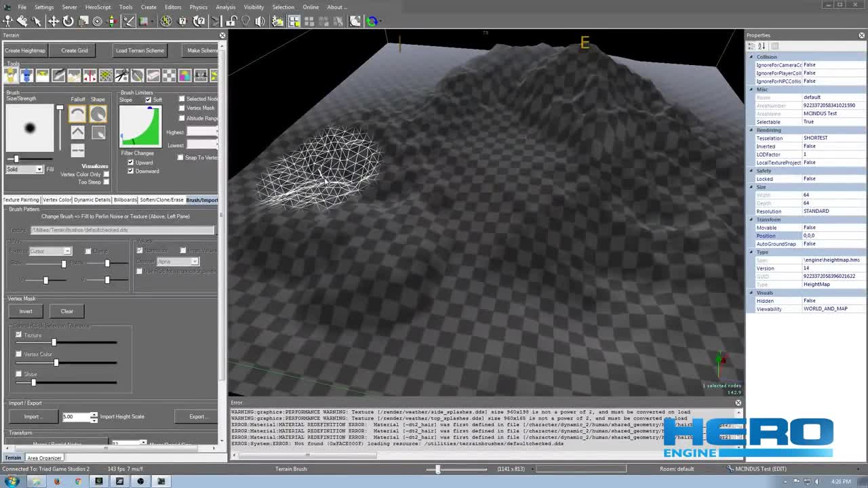Click the Import Height Scale input field
The image size is (868, 488).
point(77,416)
